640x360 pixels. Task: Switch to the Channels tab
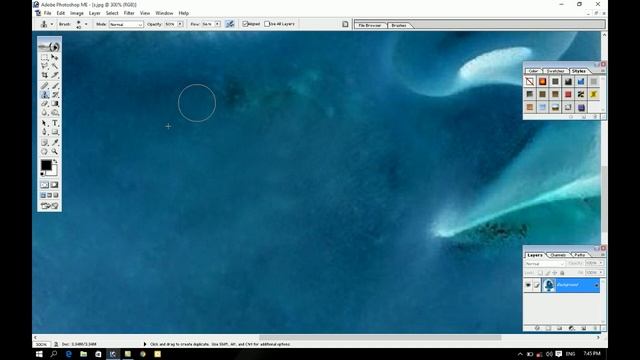tap(558, 255)
